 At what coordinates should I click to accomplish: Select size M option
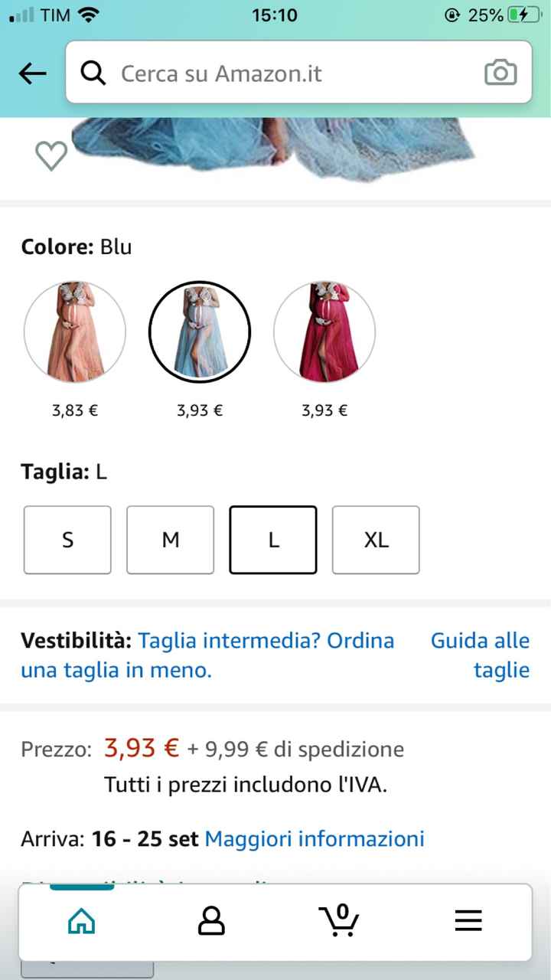click(x=170, y=540)
